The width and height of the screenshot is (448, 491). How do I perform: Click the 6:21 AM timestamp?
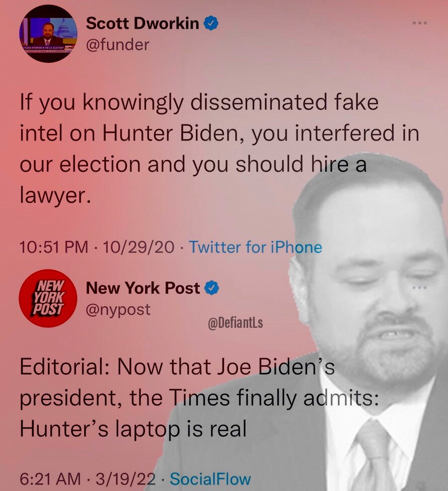(50, 479)
